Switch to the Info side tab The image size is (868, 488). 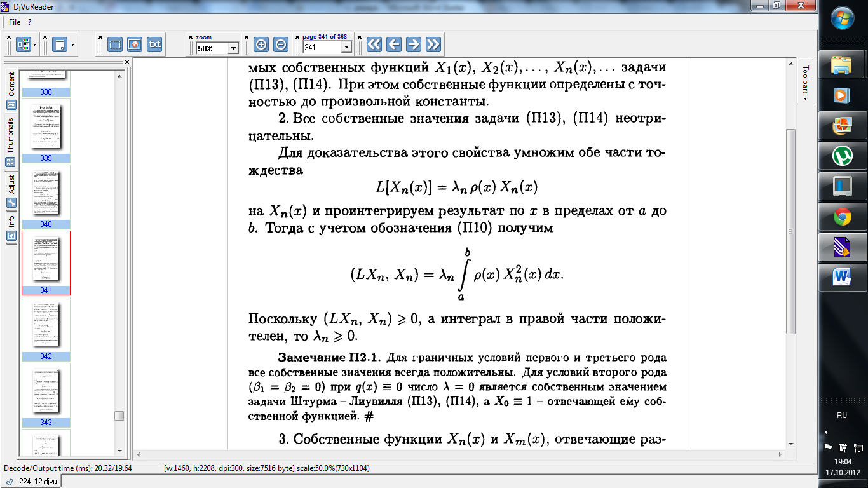click(11, 227)
